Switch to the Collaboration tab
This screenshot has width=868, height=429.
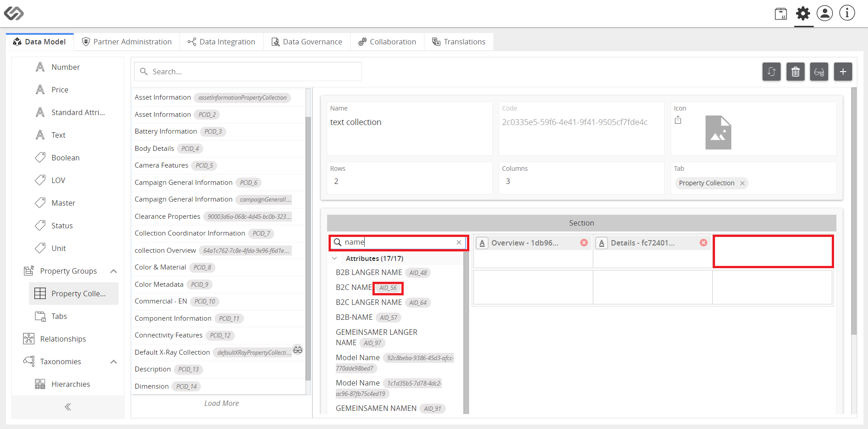coord(387,42)
